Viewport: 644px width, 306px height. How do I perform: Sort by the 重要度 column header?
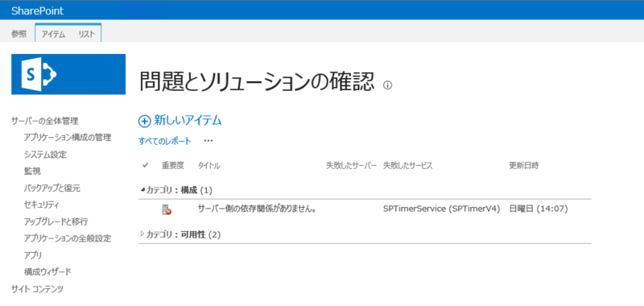coord(173,166)
